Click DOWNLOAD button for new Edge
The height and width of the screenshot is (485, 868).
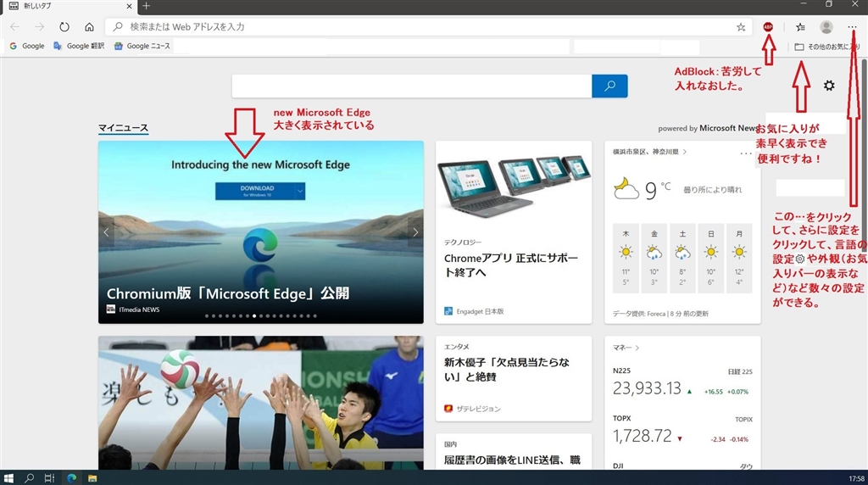255,191
